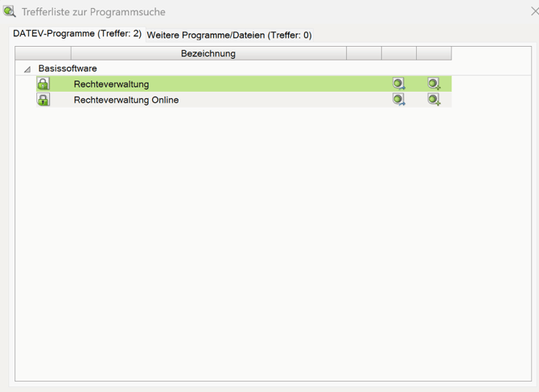Switch to the DATEV-Programme tab
The width and height of the screenshot is (539, 392).
click(x=77, y=34)
